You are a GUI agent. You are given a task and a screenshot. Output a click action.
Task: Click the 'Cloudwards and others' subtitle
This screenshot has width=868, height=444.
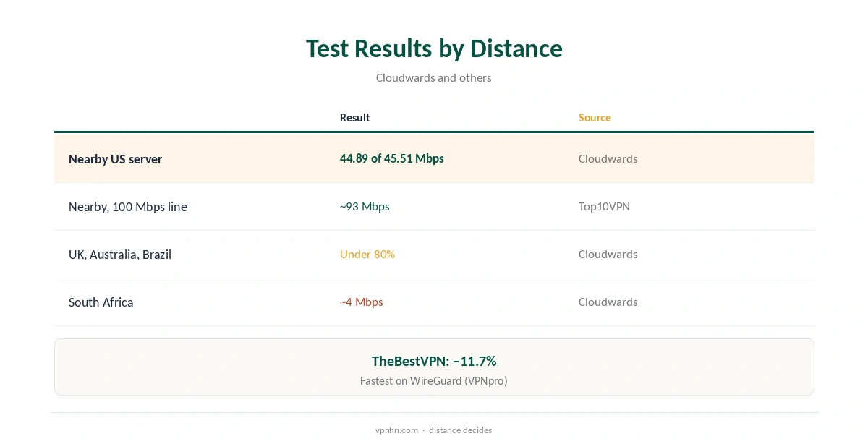[434, 77]
